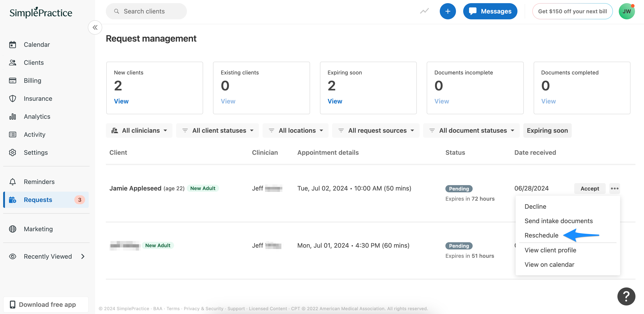Image resolution: width=644 pixels, height=314 pixels.
Task: View New clients requests
Action: pyautogui.click(x=121, y=101)
